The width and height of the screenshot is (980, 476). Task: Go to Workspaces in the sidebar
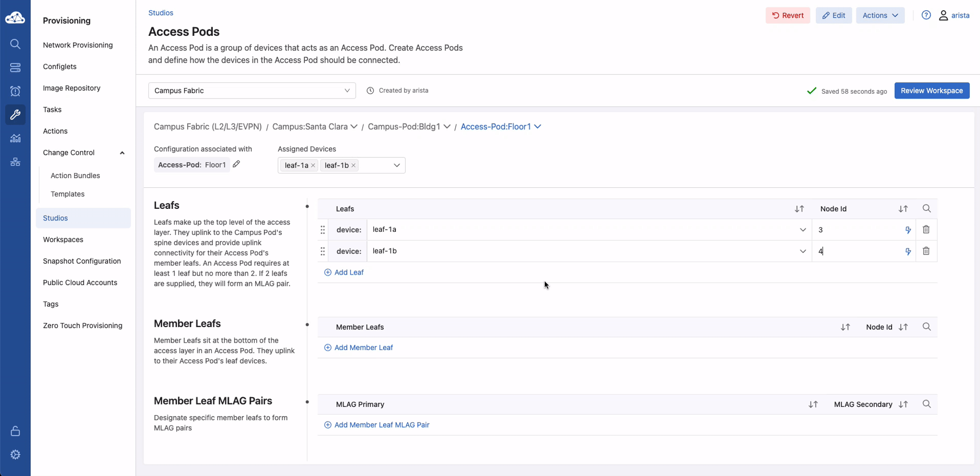click(63, 240)
